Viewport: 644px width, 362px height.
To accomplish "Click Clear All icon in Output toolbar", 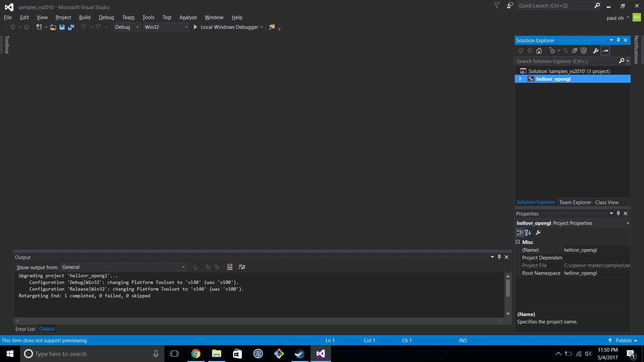I will 230,267.
